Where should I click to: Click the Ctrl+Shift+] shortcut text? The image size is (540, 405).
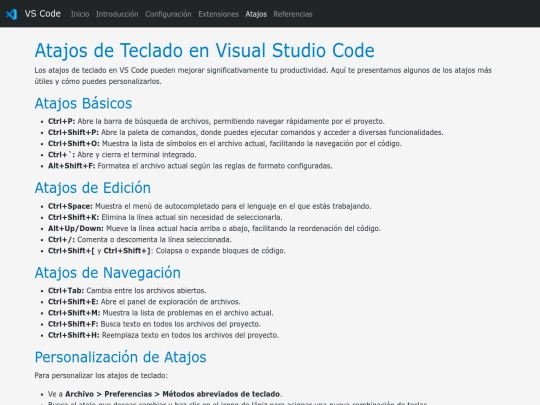(x=127, y=251)
